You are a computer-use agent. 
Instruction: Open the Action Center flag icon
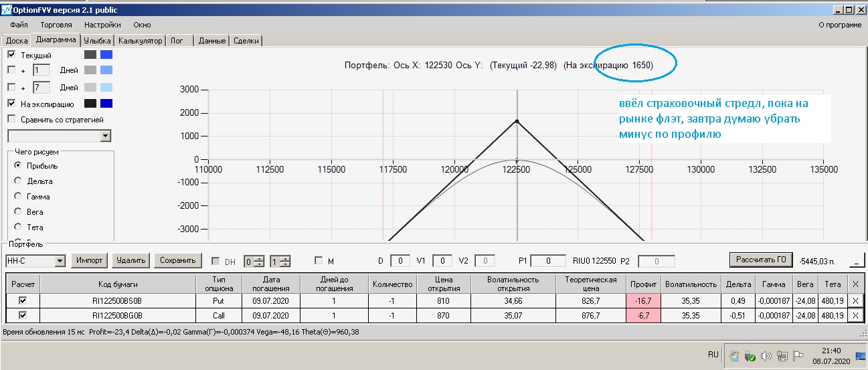(x=798, y=355)
